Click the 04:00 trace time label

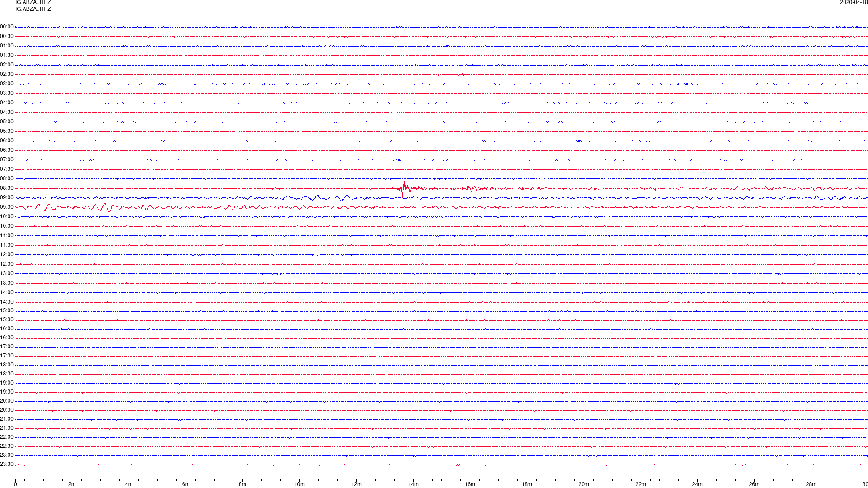7,103
